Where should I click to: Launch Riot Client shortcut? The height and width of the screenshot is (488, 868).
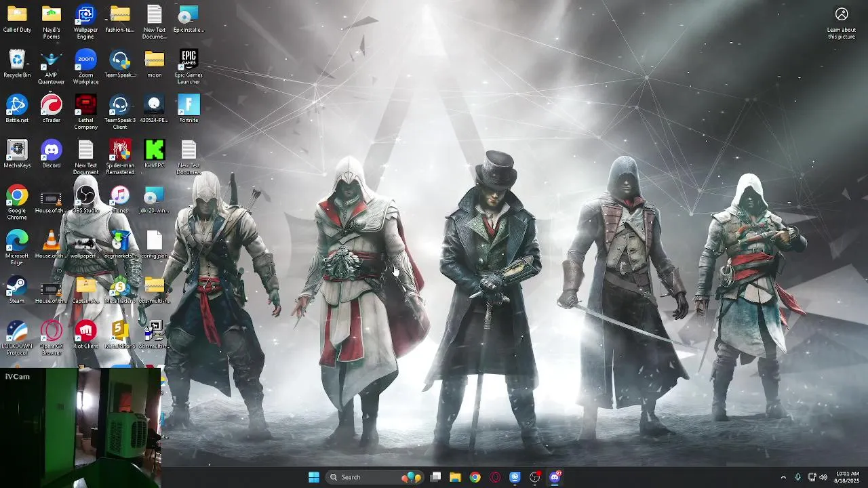[x=85, y=336]
